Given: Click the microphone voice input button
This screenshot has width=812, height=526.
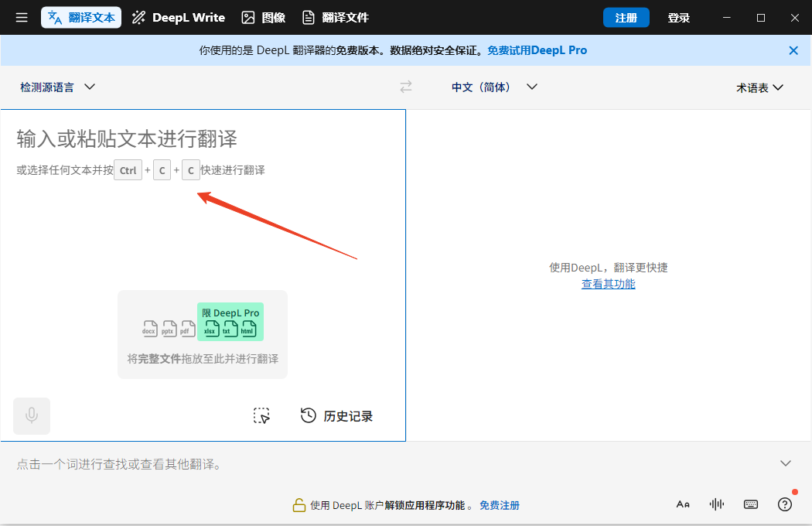Looking at the screenshot, I should coord(32,415).
